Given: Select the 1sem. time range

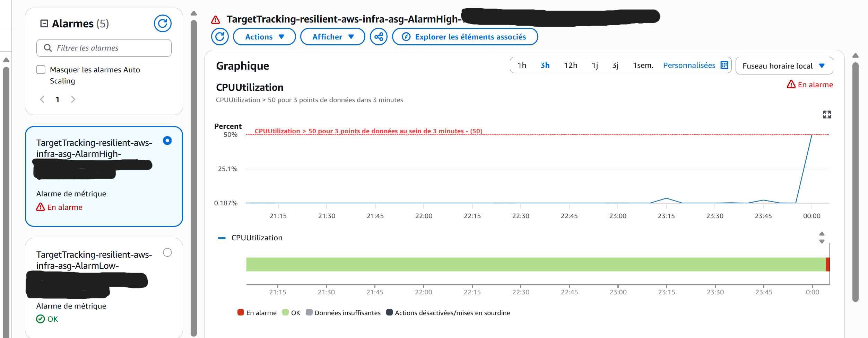Looking at the screenshot, I should click(x=643, y=65).
